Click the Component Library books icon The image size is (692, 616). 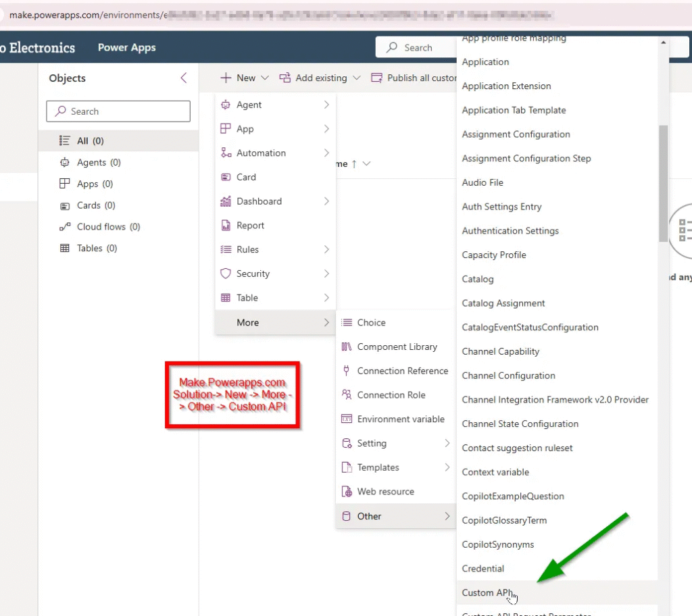coord(347,346)
